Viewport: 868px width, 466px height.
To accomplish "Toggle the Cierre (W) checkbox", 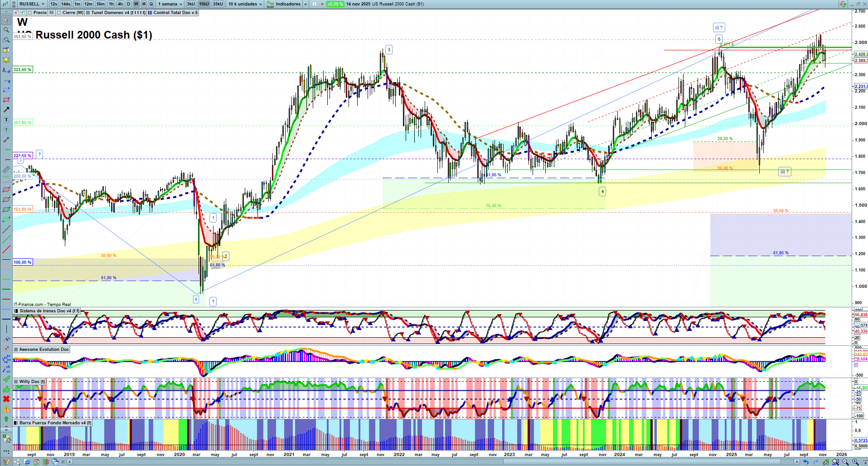I will point(59,13).
